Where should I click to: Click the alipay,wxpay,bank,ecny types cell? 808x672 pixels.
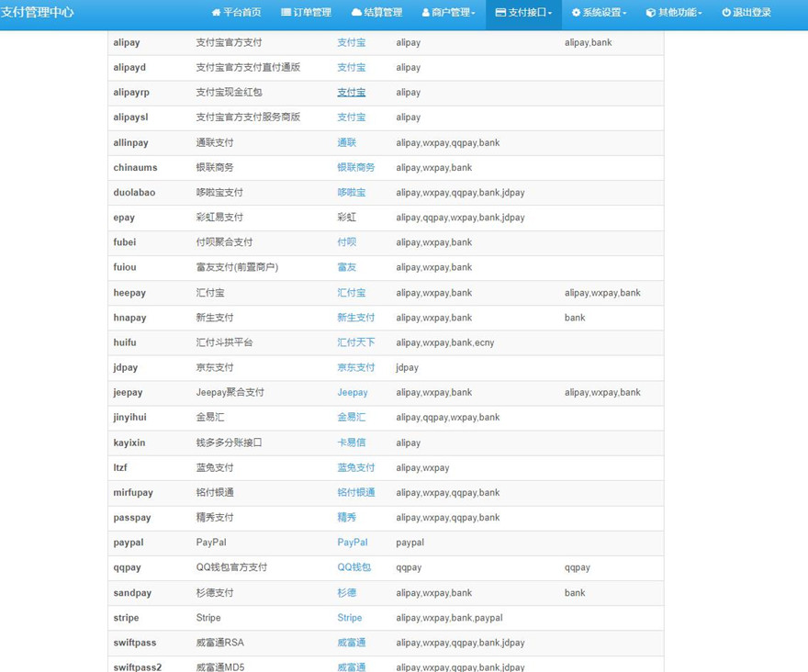point(445,342)
